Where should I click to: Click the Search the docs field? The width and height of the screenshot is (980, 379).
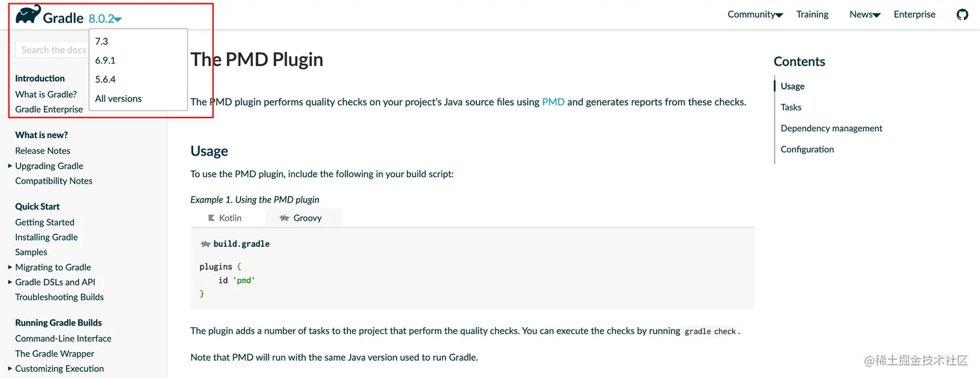pos(52,50)
